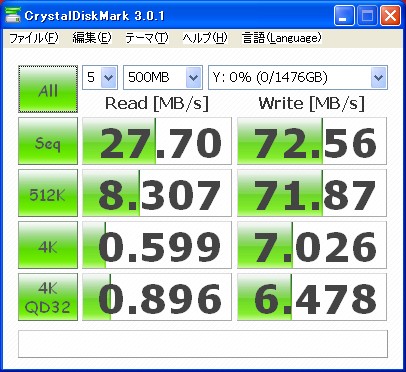This screenshot has height=372, width=406.
Task: Start the 4K QD32 test
Action: 48,297
